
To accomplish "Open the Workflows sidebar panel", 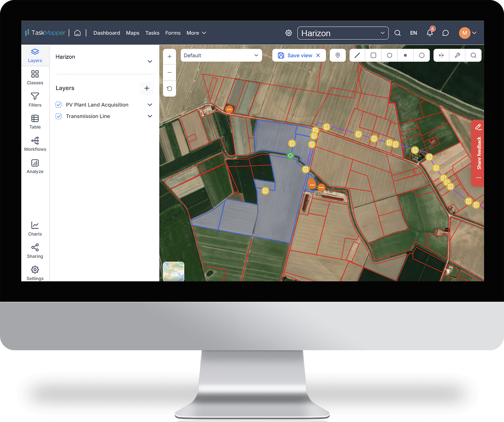I will pos(35,144).
